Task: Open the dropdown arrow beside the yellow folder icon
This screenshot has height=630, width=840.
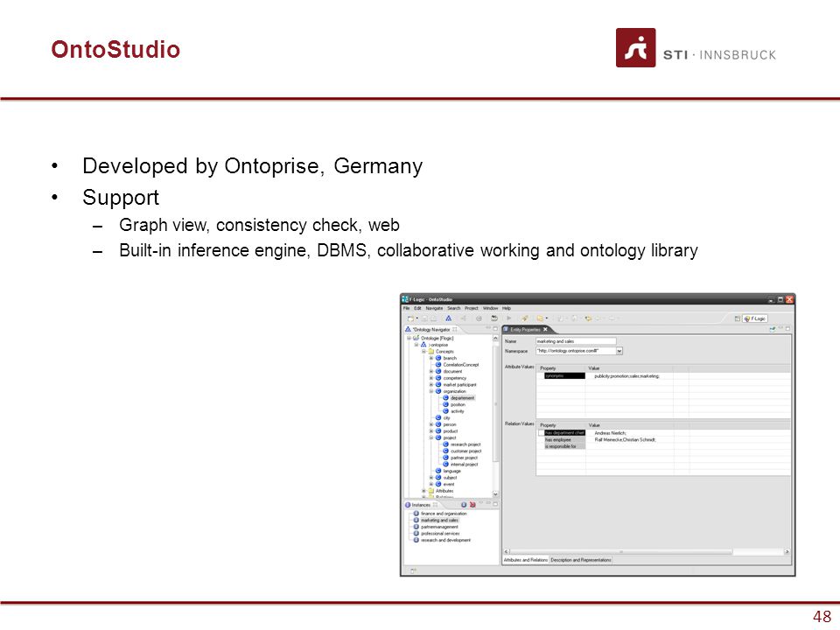Action: click(546, 318)
